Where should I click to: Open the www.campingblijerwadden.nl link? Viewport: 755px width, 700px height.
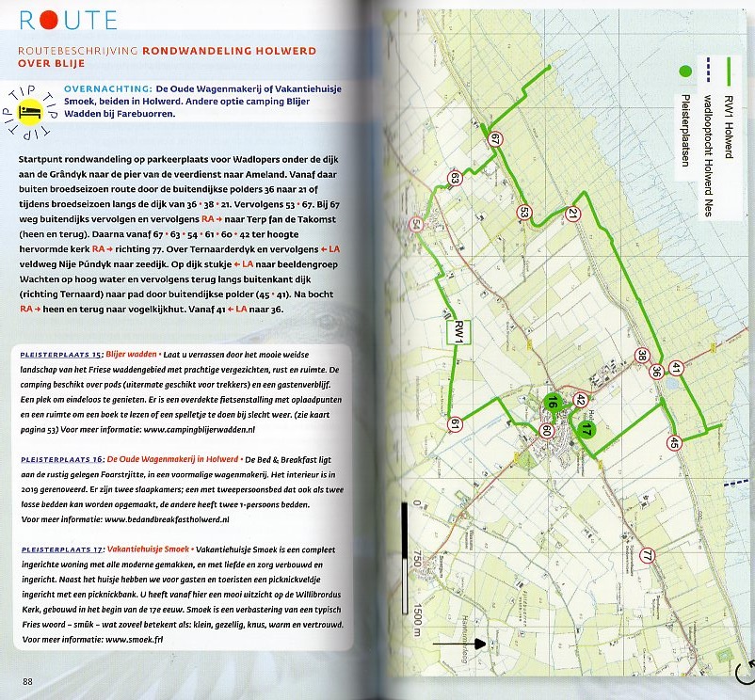[199, 429]
